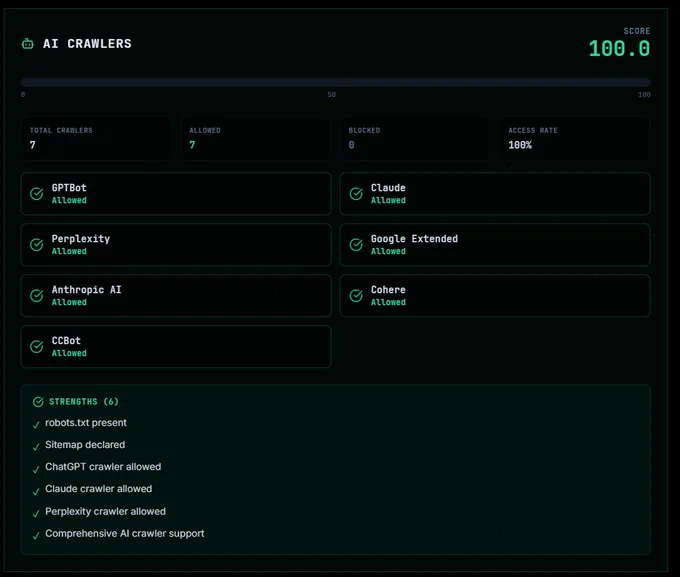
Task: Click the AI CRAWLERS heading
Action: click(x=87, y=44)
